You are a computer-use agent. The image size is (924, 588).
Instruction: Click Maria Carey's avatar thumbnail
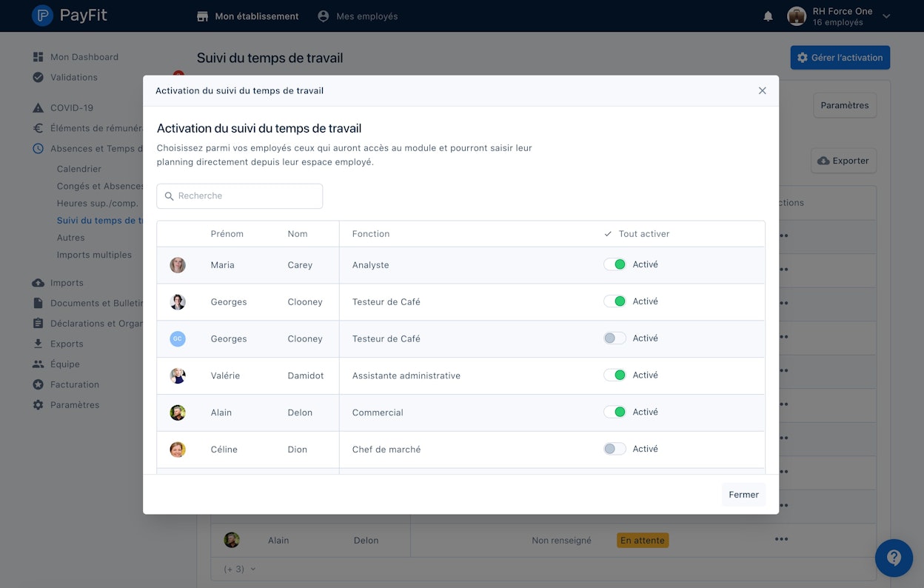tap(178, 265)
